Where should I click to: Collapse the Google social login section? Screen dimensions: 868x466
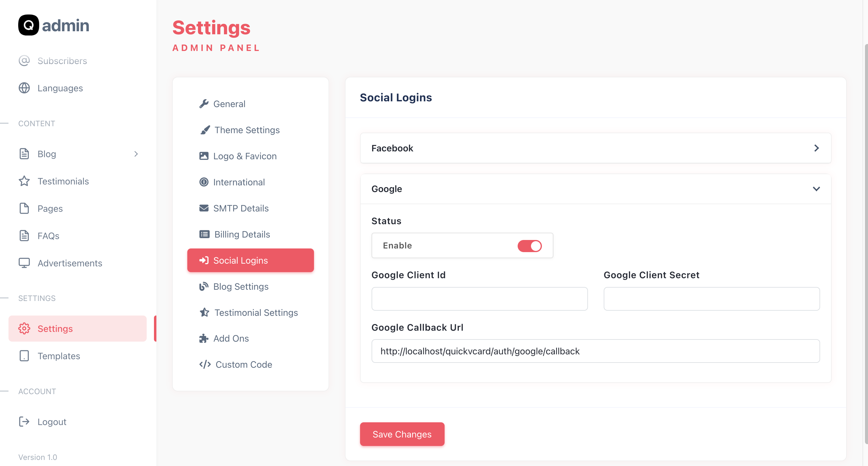pos(816,189)
